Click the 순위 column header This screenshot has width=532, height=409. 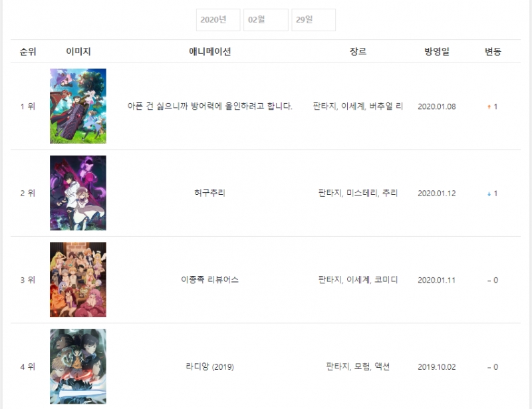[28, 52]
